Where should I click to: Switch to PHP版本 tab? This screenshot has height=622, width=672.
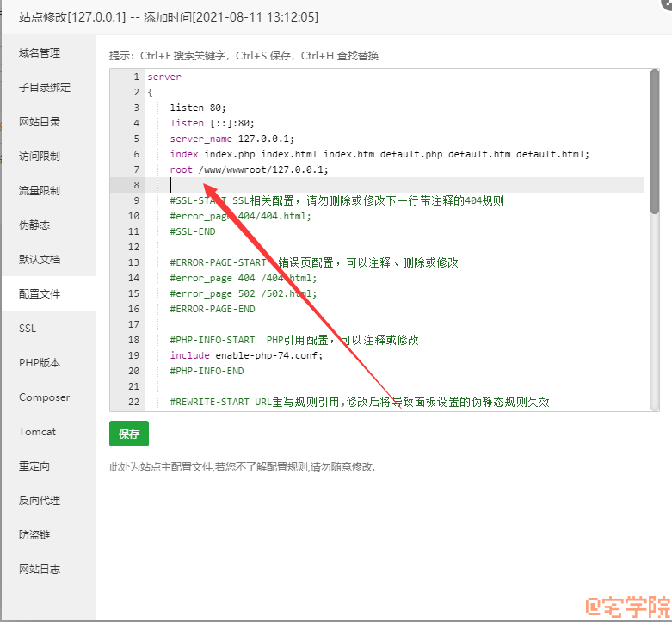click(x=40, y=363)
